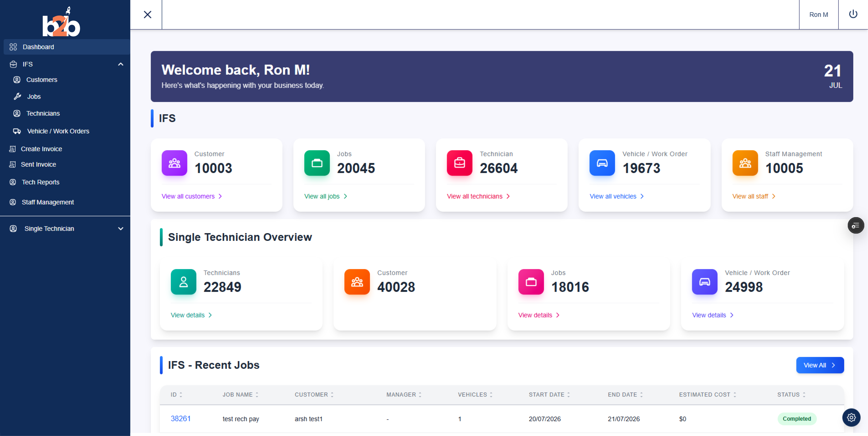Click customer cell 'arsh test1'

click(308, 419)
